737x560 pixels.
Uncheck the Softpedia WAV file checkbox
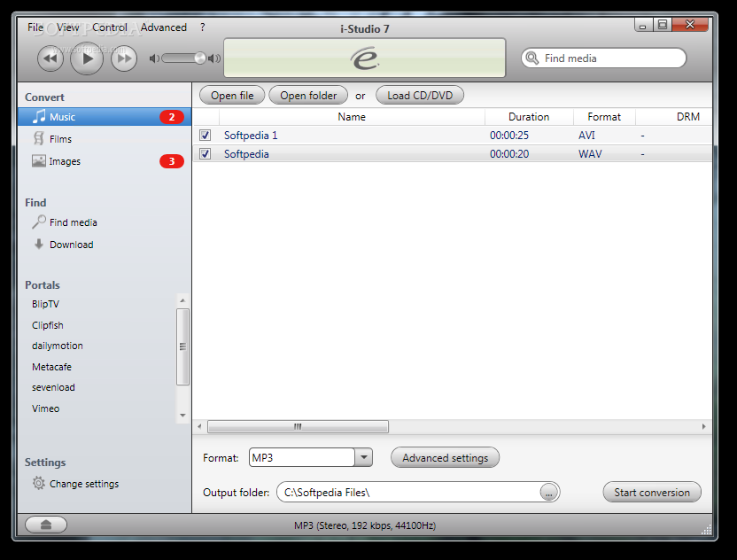[x=206, y=154]
